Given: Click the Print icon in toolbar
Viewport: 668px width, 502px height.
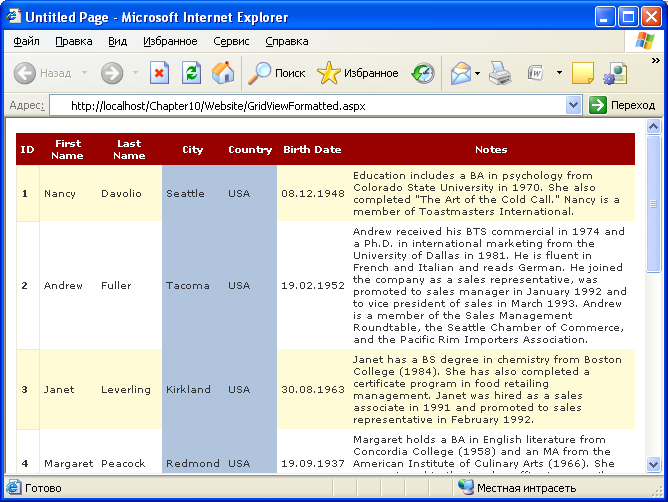Looking at the screenshot, I should (500, 73).
